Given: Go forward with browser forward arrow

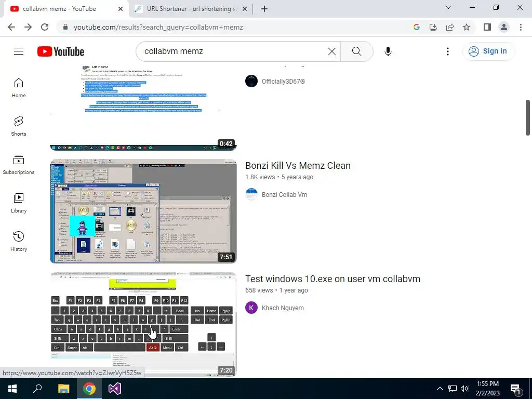Looking at the screenshot, I should tap(28, 27).
